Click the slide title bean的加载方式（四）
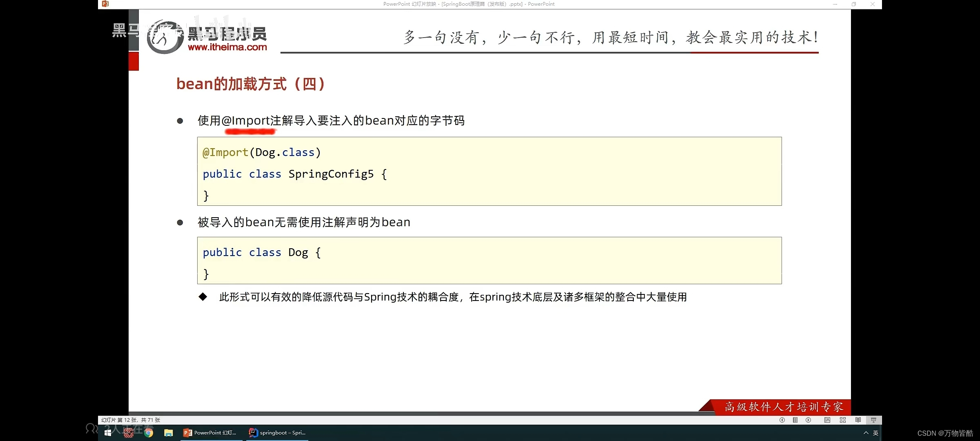The width and height of the screenshot is (980, 441). (251, 84)
